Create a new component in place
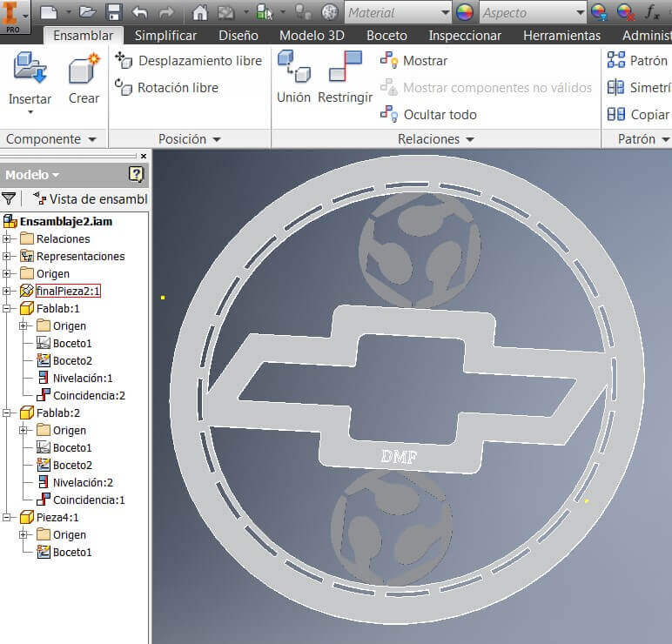The height and width of the screenshot is (644, 672). click(84, 78)
